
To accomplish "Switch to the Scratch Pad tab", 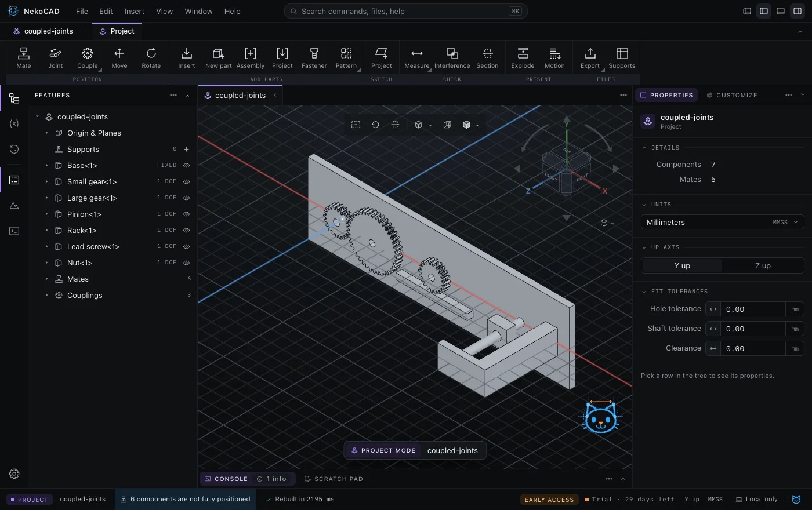I will click(x=333, y=479).
